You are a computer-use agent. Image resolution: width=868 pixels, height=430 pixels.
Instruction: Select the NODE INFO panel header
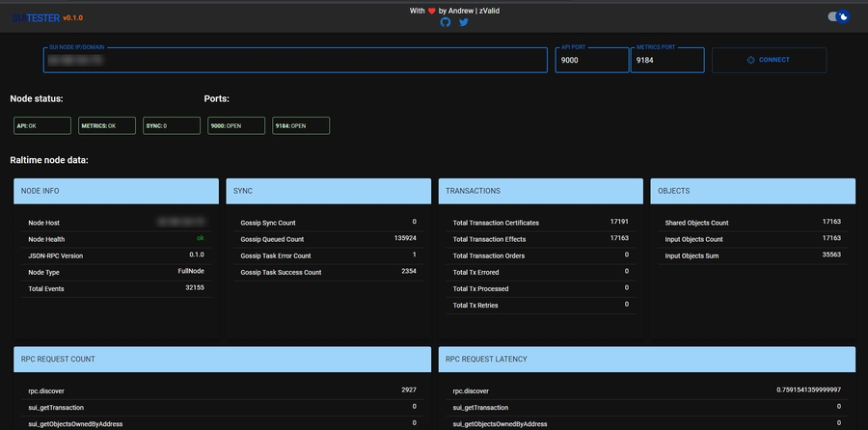click(117, 191)
